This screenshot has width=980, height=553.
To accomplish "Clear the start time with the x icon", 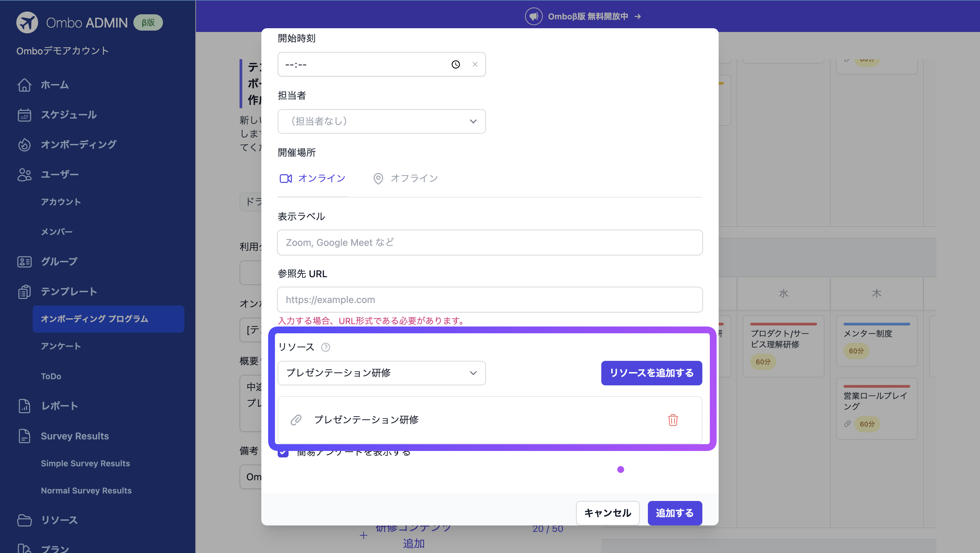I will coord(475,64).
